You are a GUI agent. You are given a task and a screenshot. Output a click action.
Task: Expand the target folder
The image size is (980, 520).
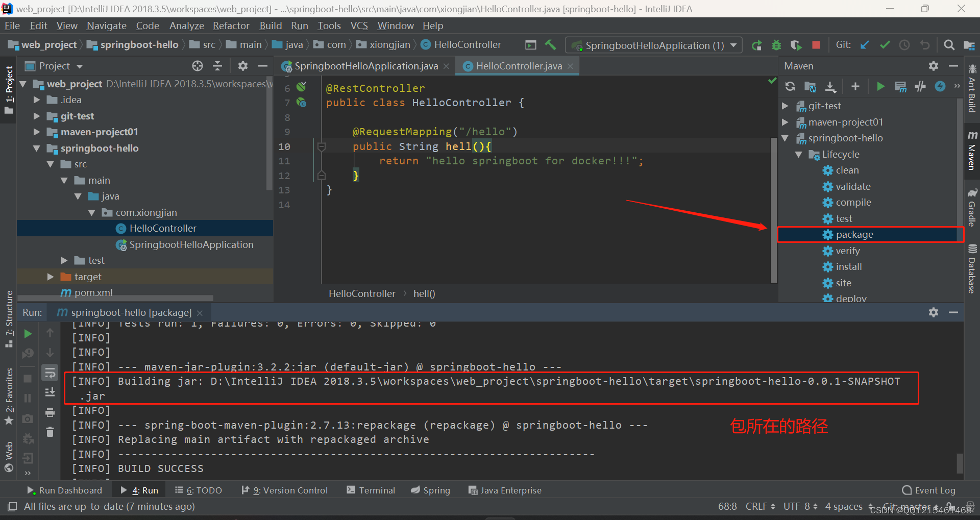[x=51, y=277]
